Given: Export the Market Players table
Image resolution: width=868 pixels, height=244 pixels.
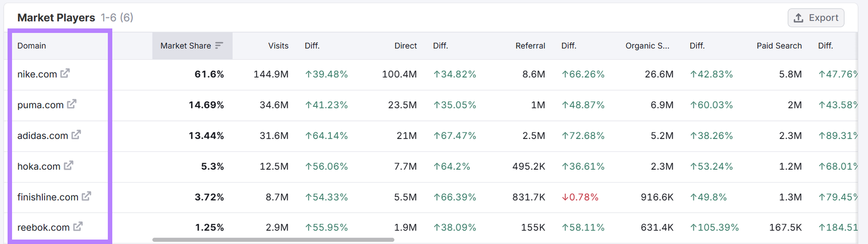Looking at the screenshot, I should (x=816, y=18).
